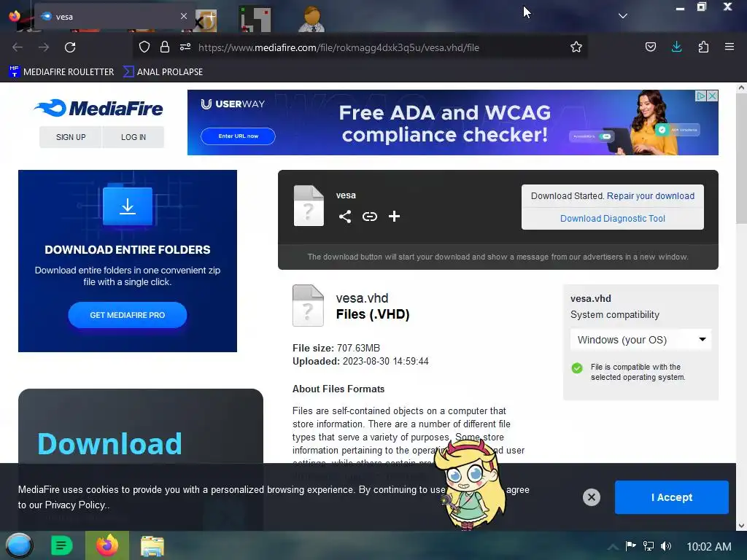This screenshot has height=560, width=747.
Task: Open the downloads panel arrow
Action: point(676,47)
